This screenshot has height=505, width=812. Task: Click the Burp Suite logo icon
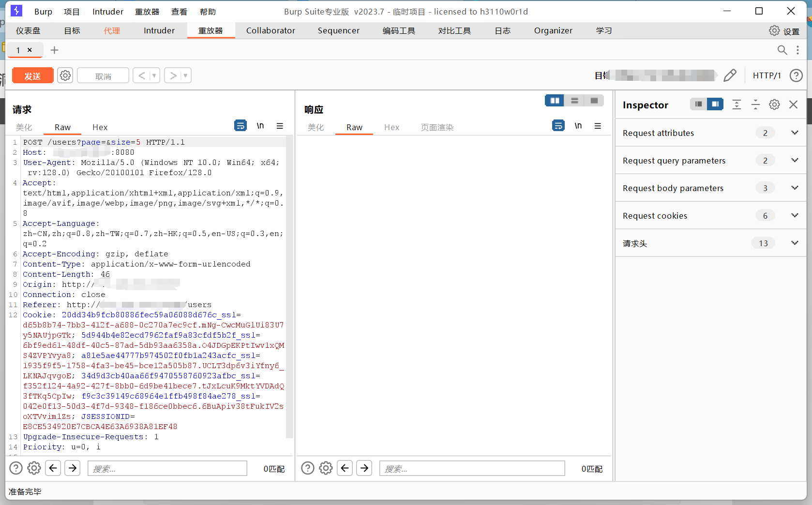(16, 11)
